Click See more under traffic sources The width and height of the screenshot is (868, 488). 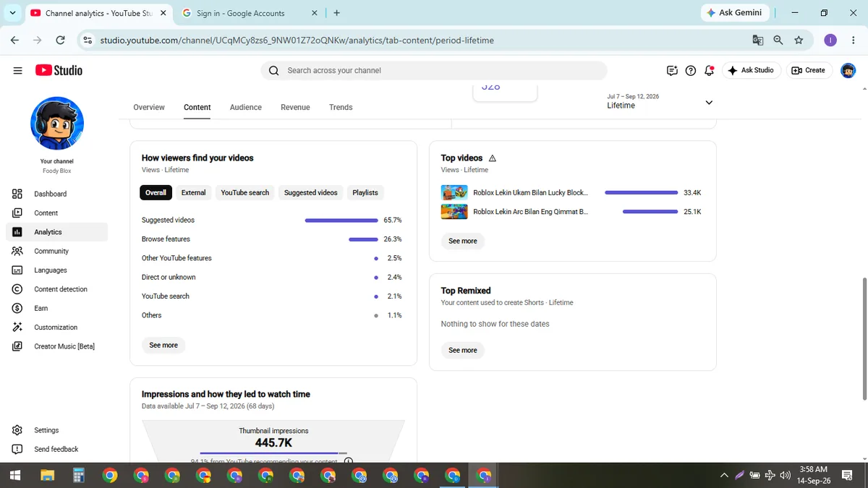click(x=163, y=345)
